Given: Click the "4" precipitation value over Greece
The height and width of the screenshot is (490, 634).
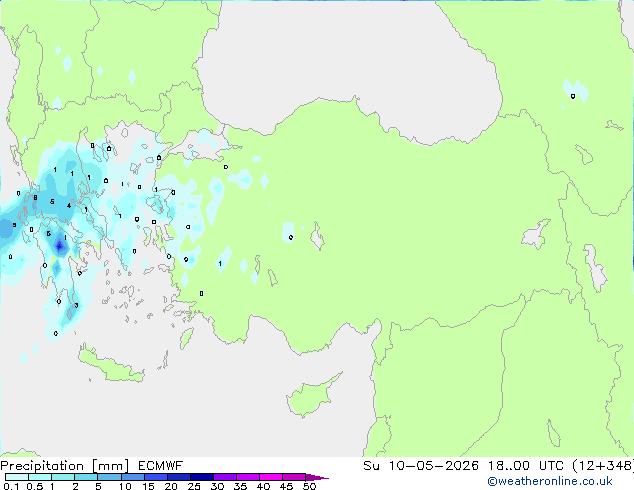Looking at the screenshot, I should tap(68, 205).
